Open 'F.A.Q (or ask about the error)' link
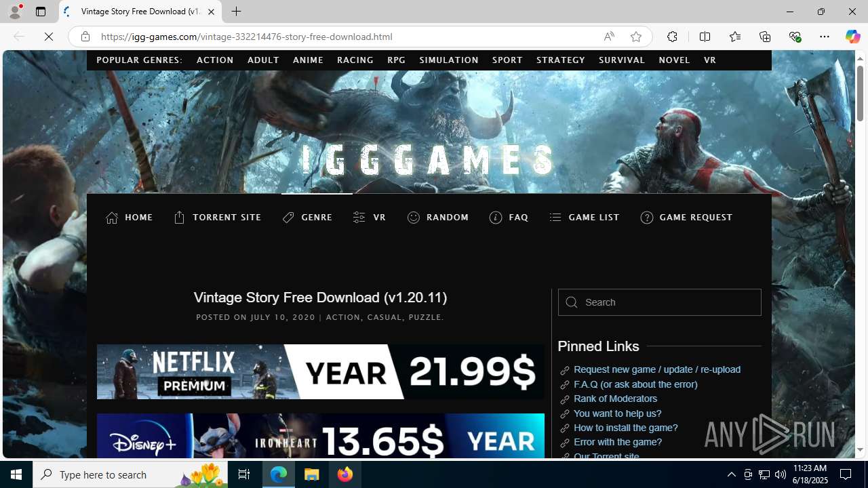 pyautogui.click(x=635, y=384)
